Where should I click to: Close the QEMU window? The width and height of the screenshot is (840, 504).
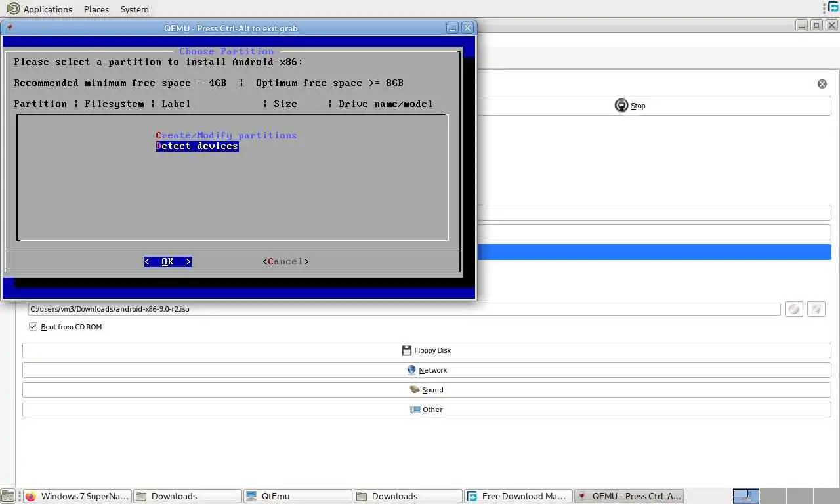(467, 28)
